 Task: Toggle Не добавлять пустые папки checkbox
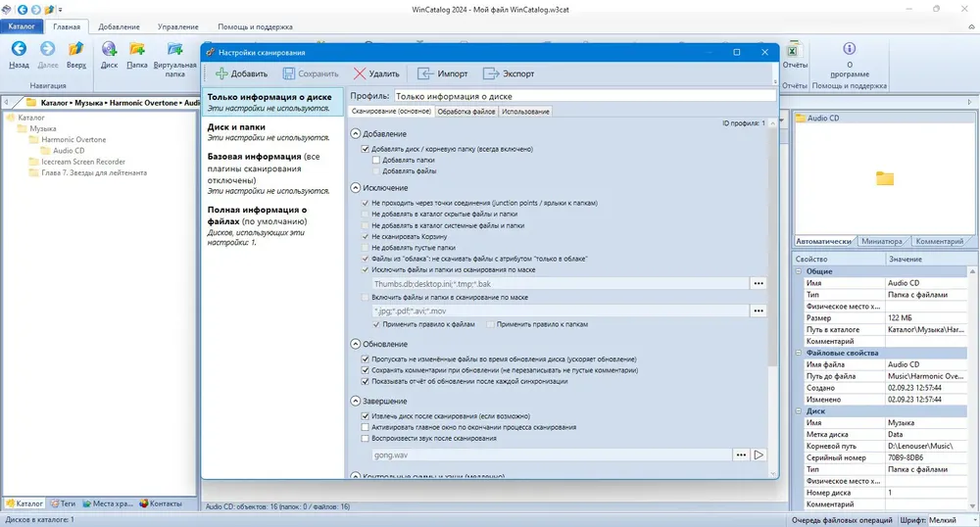click(366, 247)
